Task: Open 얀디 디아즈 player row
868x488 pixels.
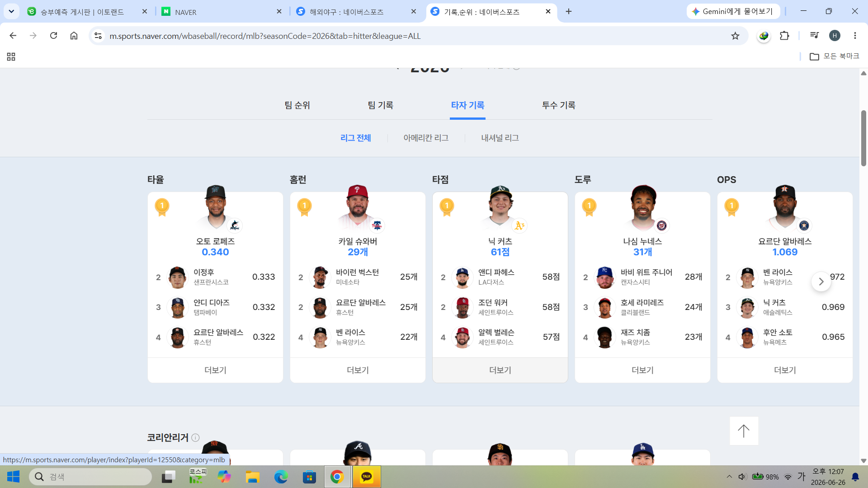Action: (215, 307)
